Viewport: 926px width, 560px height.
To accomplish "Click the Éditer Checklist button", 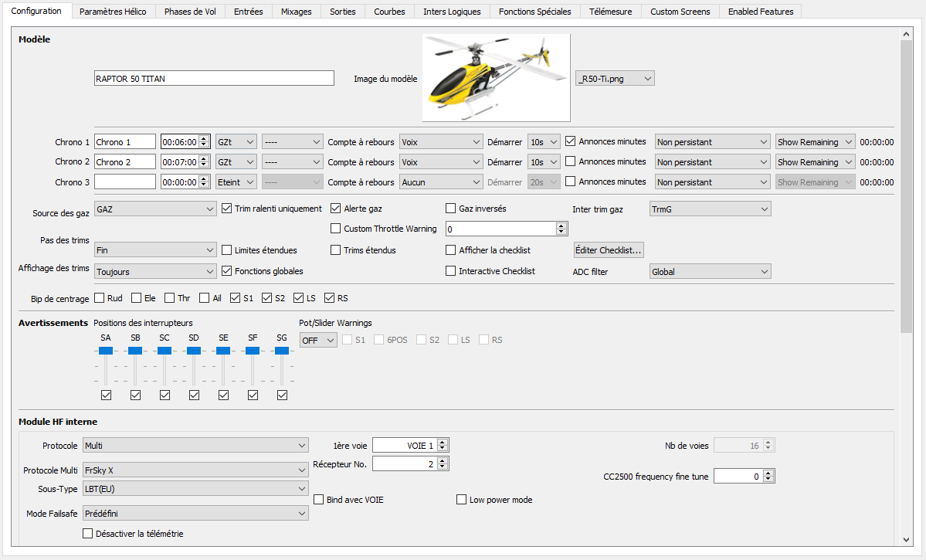I will (x=609, y=250).
